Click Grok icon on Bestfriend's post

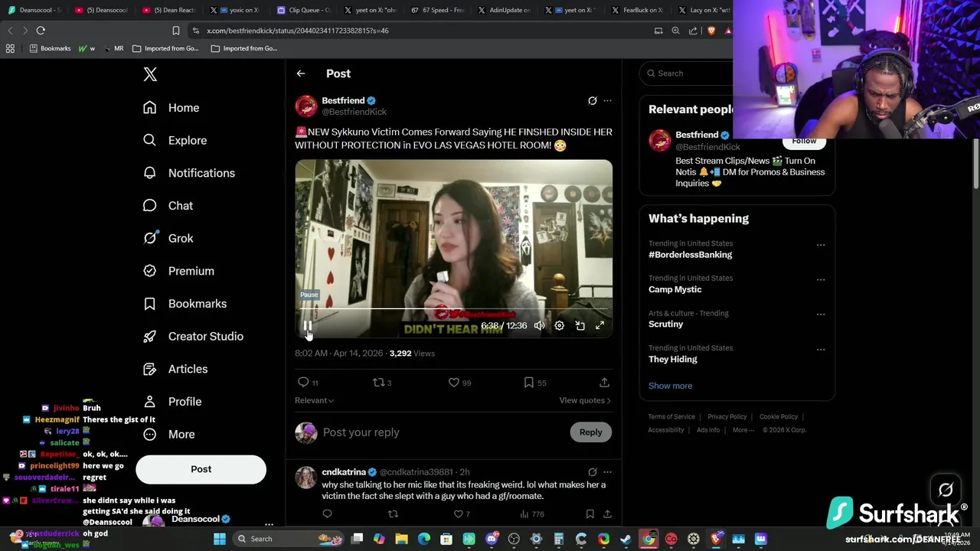point(592,100)
